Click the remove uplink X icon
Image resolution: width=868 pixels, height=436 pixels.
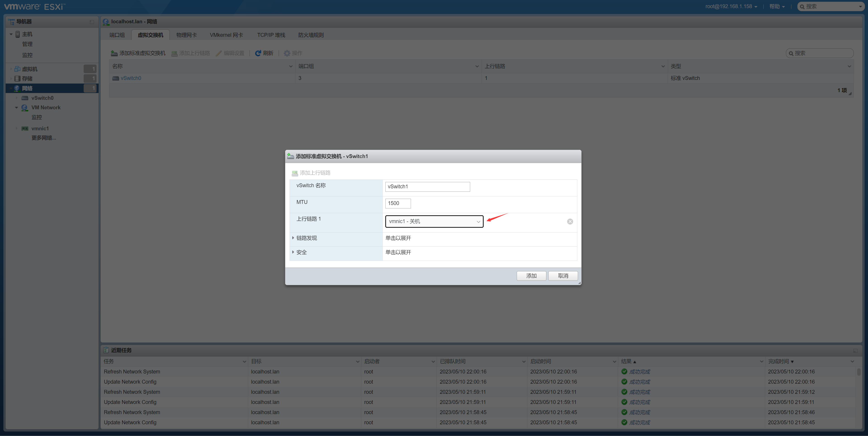570,221
